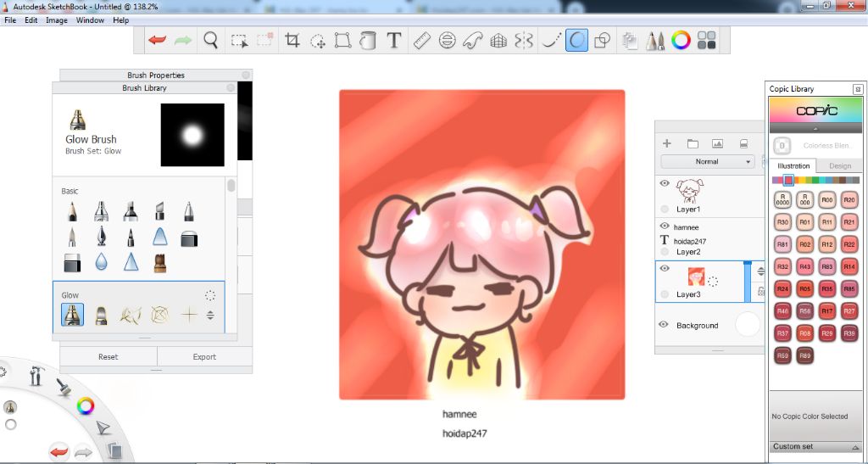Enable the Perspective Guides tool
Screen dimensions: 868x464
pos(498,40)
